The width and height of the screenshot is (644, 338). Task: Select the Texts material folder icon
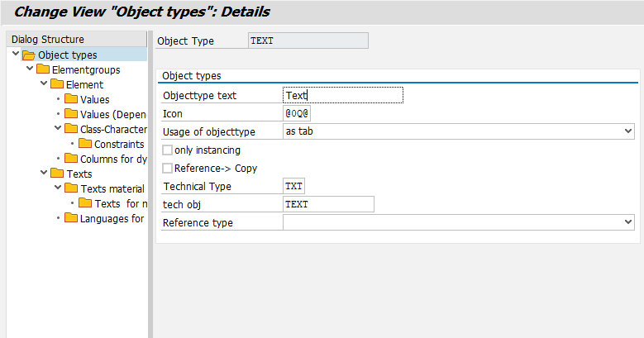coord(71,188)
